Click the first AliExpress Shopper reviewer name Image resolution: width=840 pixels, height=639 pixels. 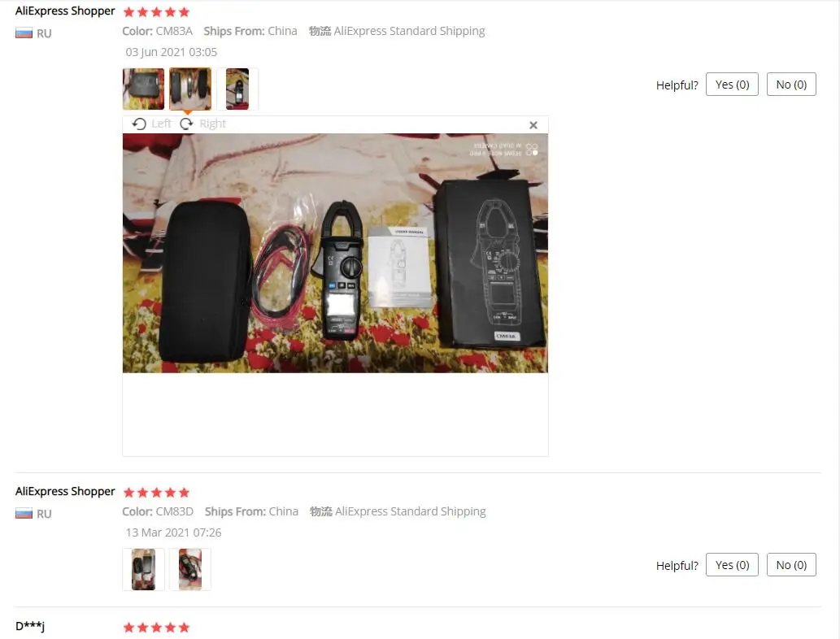click(65, 11)
